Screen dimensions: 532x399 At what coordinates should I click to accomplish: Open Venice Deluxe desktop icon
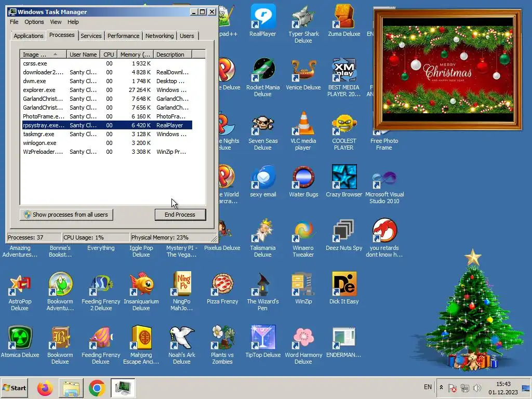pos(303,74)
